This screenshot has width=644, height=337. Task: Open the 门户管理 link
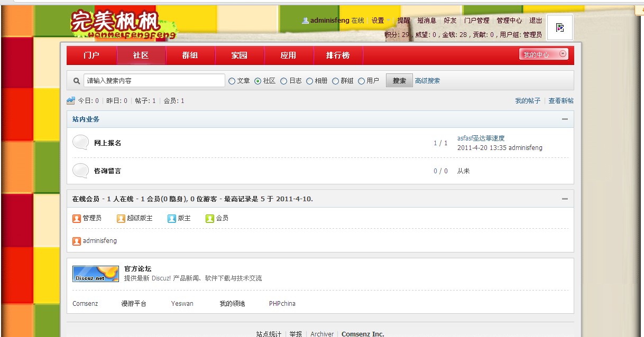click(x=476, y=21)
